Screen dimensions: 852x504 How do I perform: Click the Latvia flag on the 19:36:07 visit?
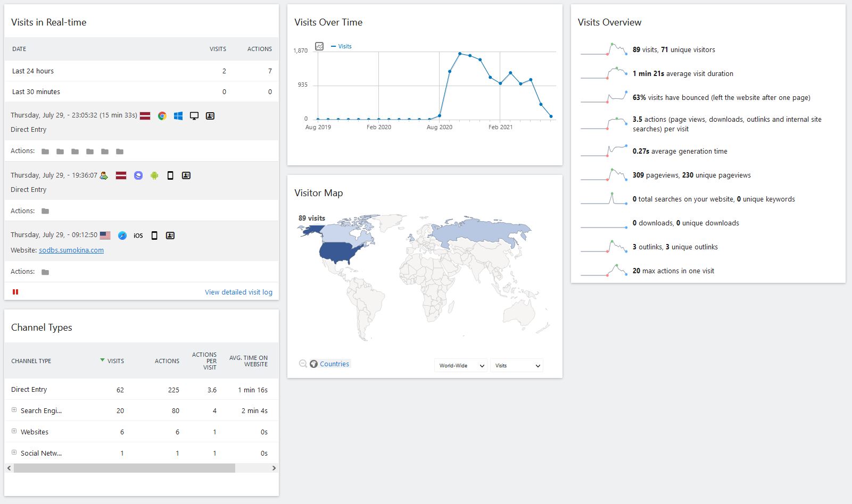(x=121, y=175)
